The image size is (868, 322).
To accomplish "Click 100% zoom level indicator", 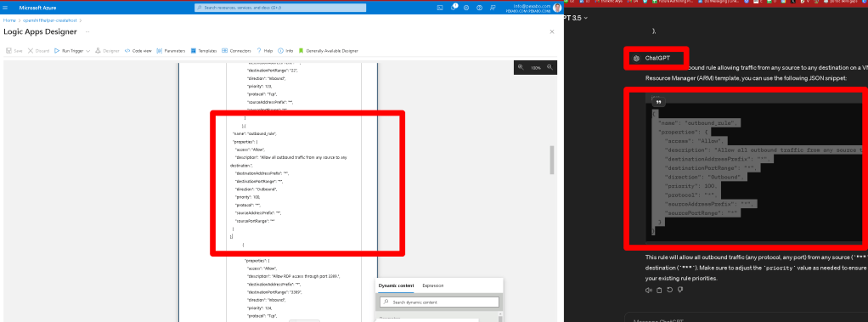I will click(535, 68).
